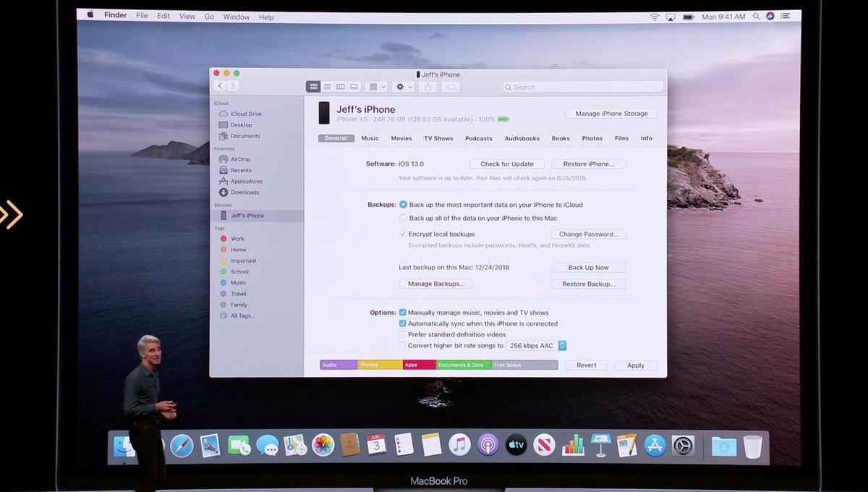Go back with the toolbar back arrow

220,86
